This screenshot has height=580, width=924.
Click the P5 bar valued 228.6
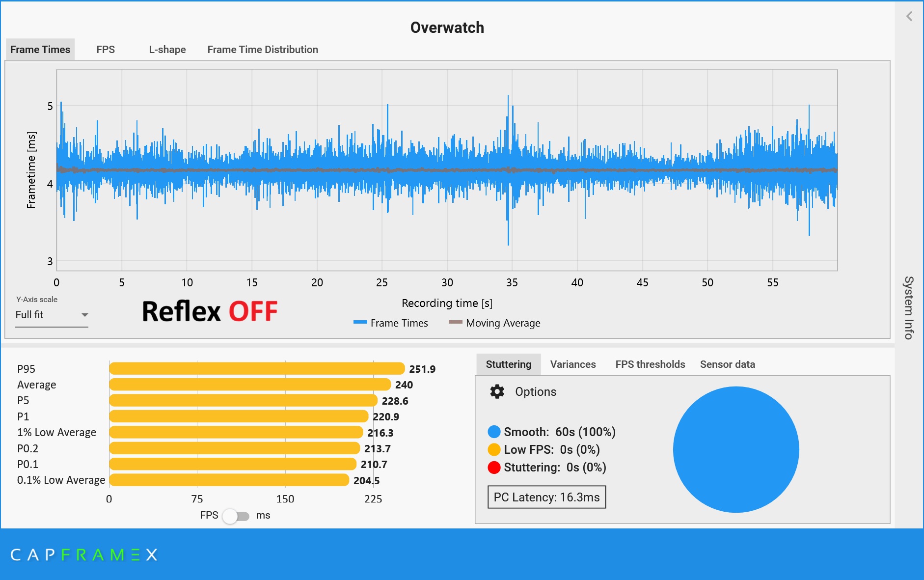(x=244, y=400)
